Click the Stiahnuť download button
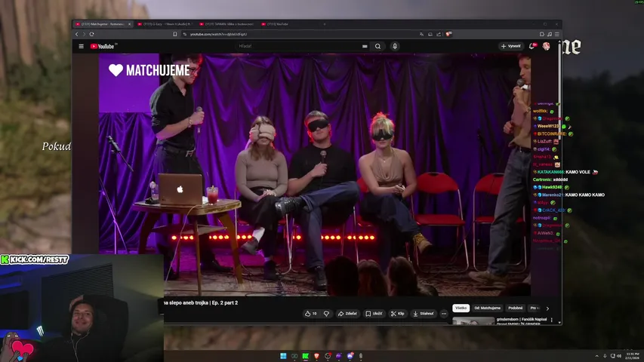 click(x=424, y=314)
